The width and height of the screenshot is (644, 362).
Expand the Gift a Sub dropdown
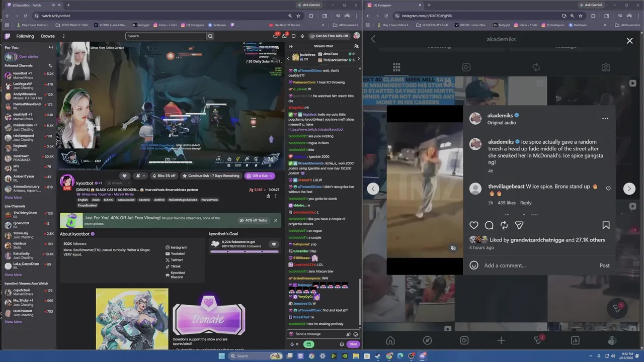272,175
